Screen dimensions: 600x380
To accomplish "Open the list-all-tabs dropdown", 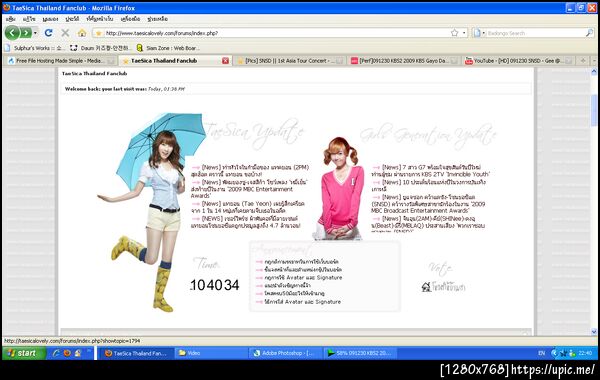I will coord(594,60).
